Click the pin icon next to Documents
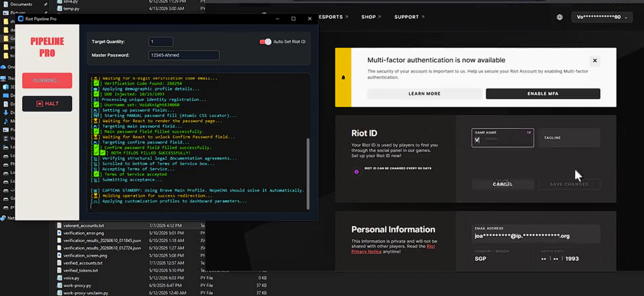This screenshot has height=296, width=644. [46, 4]
